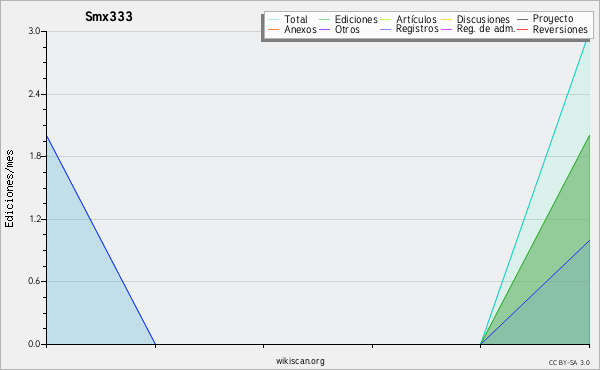The height and width of the screenshot is (370, 600).
Task: Click the Ediciones/mes axis label
Action: click(x=9, y=189)
